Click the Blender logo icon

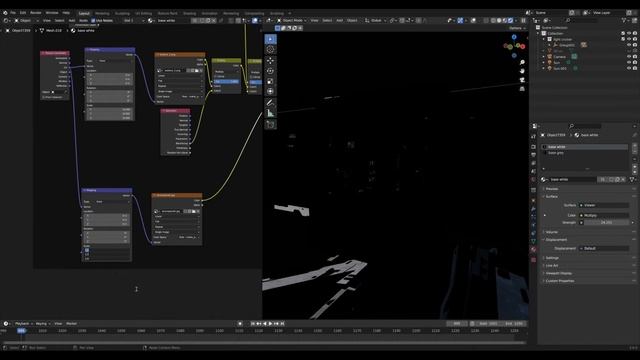5,13
